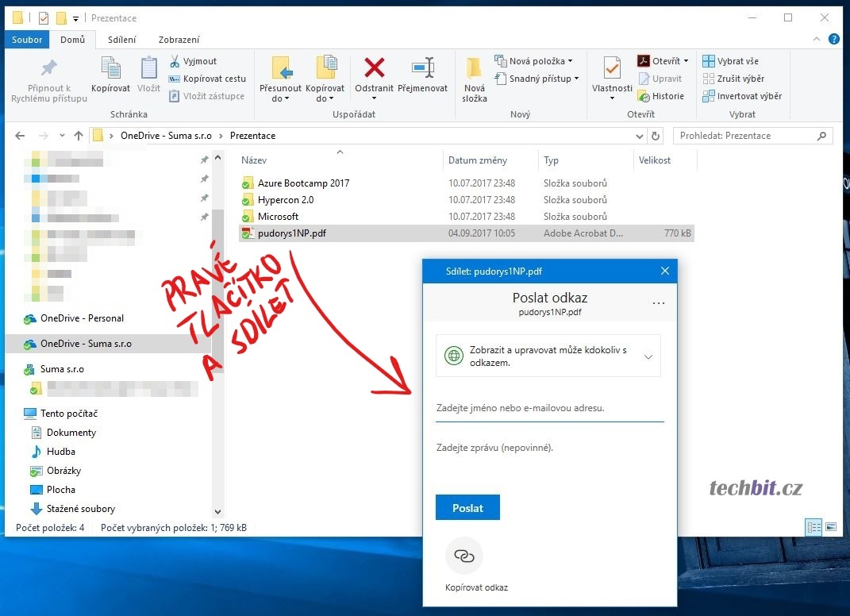The image size is (850, 616).
Task: Click the name or e-mail address field
Action: click(x=549, y=408)
